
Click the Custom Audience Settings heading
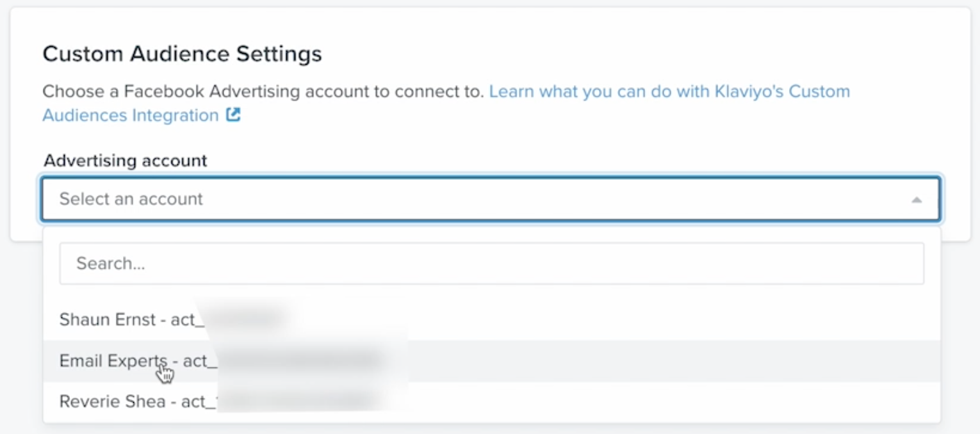click(182, 54)
